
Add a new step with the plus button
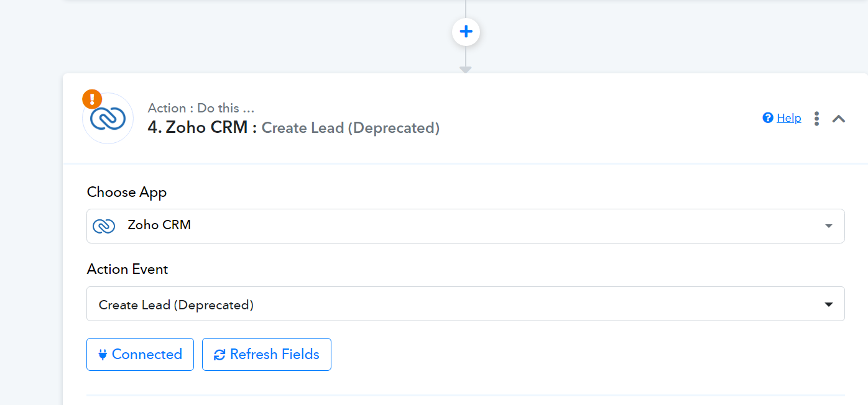[466, 31]
